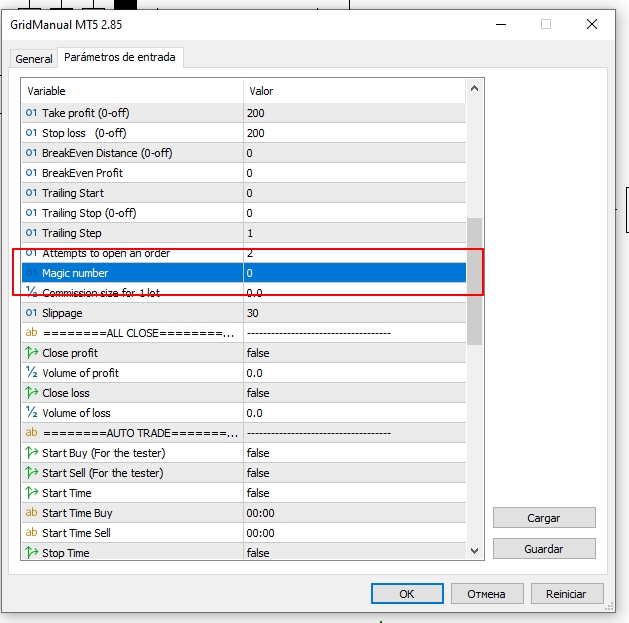Toggle the Close profit false value
The image size is (629, 623).
(355, 353)
